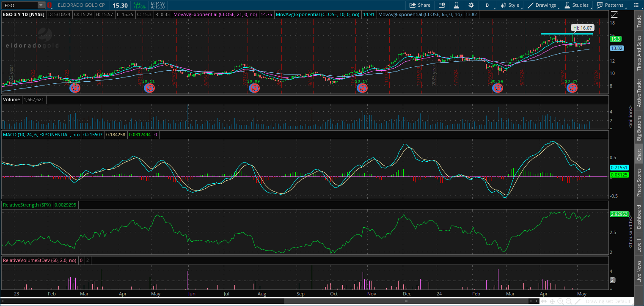Click the $0.17 earnings marker in October
644x306 pixels.
(362, 88)
